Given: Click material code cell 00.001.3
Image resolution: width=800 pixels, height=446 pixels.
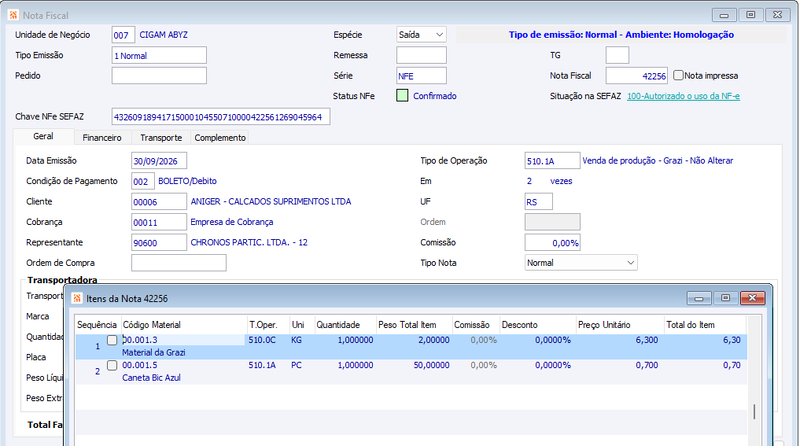Looking at the screenshot, I should point(183,340).
